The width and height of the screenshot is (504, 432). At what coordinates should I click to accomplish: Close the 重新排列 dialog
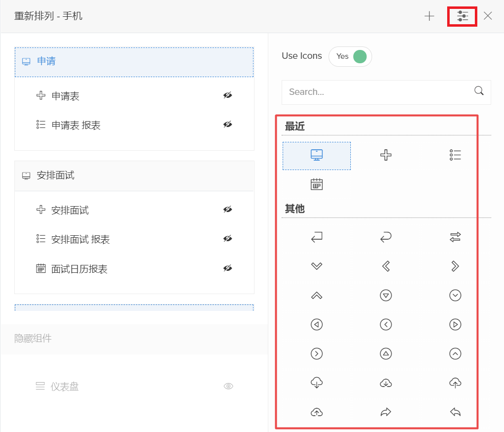click(488, 16)
